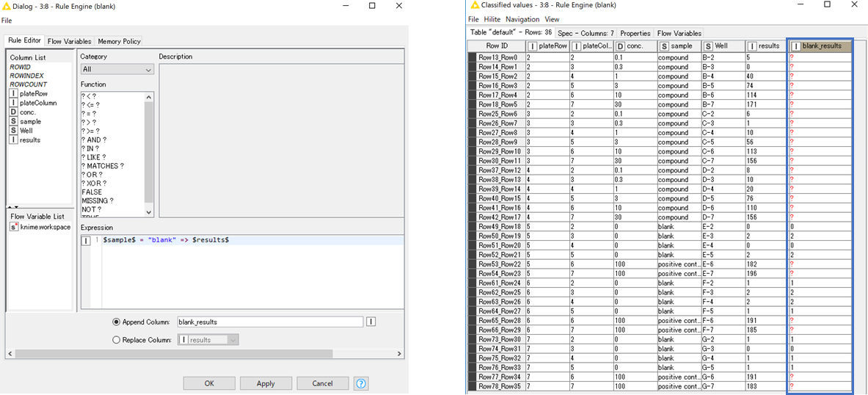Open the View menu
The image size is (868, 395).
click(551, 19)
